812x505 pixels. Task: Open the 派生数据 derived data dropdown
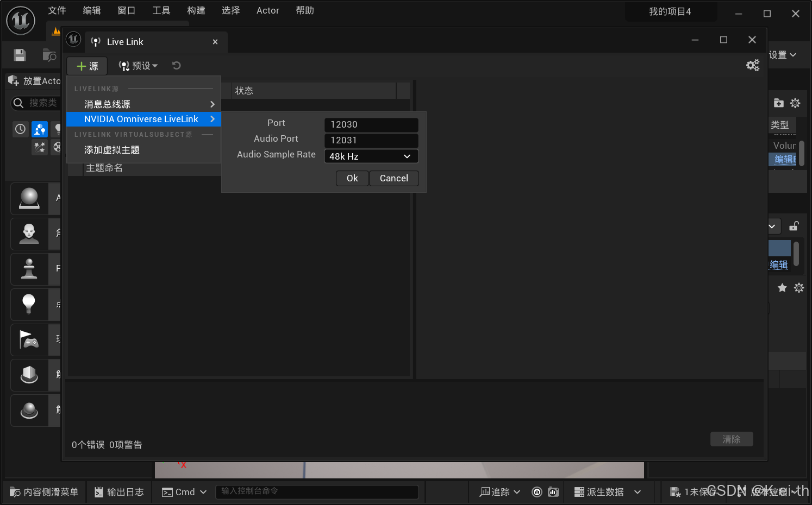[x=608, y=492]
